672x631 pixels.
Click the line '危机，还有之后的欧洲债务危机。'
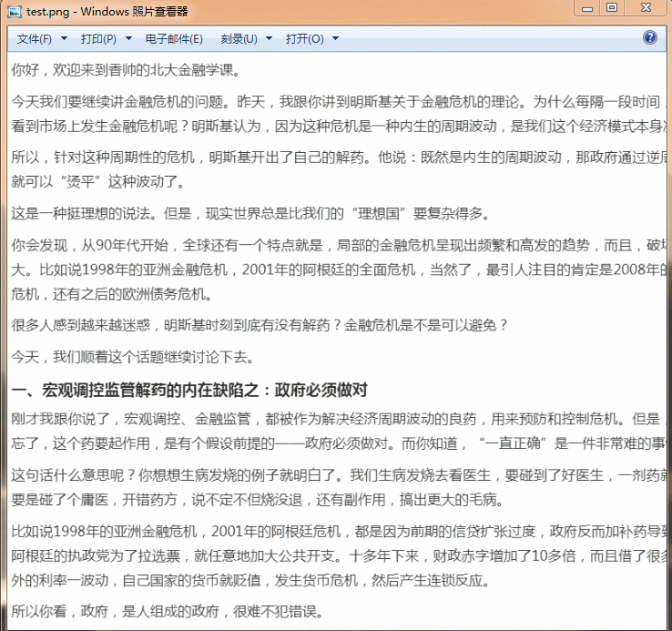tap(111, 294)
